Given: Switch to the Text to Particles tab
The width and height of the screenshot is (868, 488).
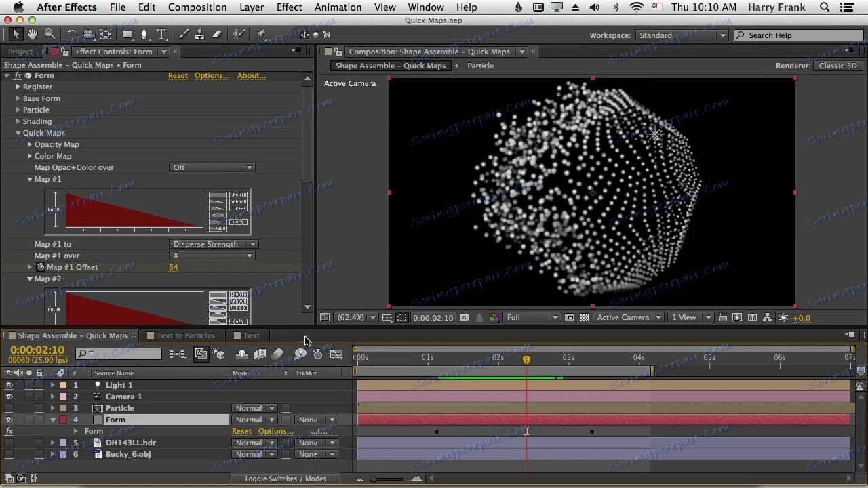Looking at the screenshot, I should (x=185, y=335).
